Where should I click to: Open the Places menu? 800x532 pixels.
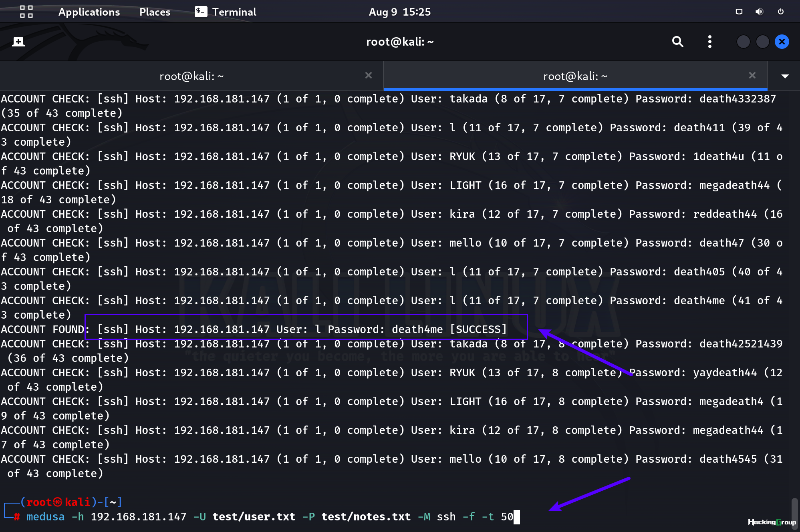(x=155, y=12)
